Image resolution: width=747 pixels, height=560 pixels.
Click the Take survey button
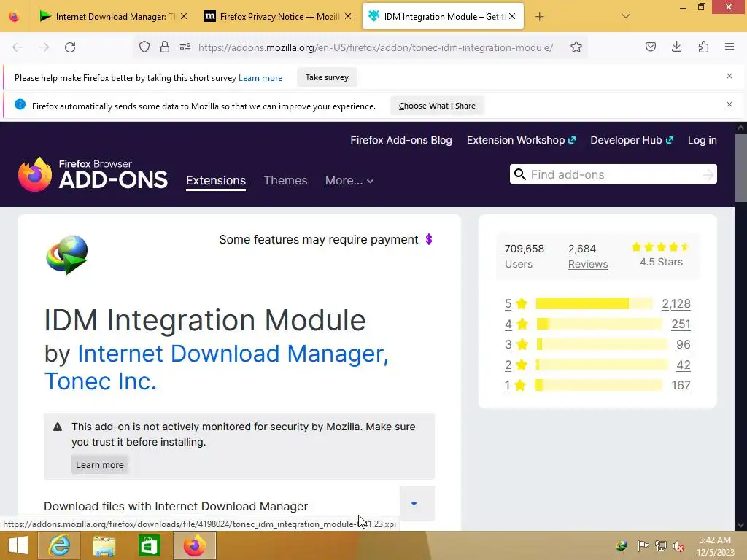pos(327,77)
